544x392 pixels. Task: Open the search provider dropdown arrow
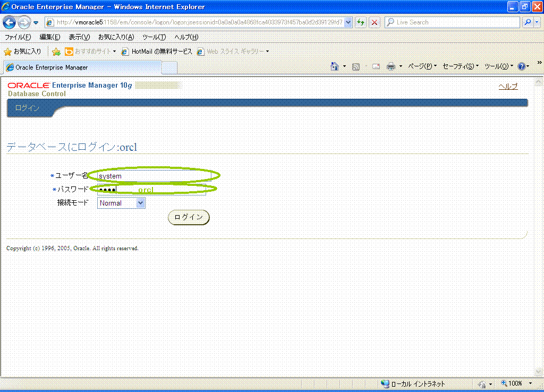(x=537, y=22)
